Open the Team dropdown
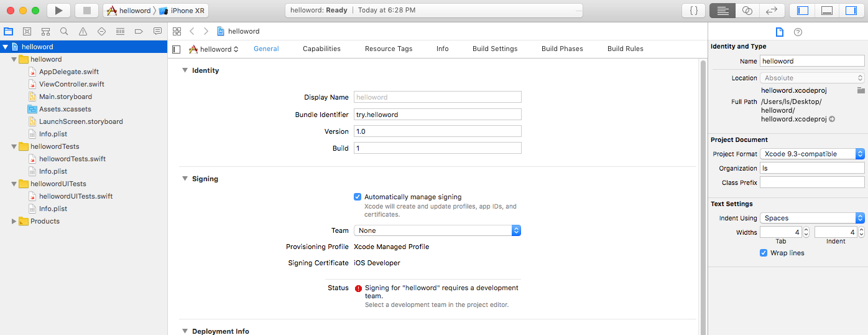 pos(437,230)
